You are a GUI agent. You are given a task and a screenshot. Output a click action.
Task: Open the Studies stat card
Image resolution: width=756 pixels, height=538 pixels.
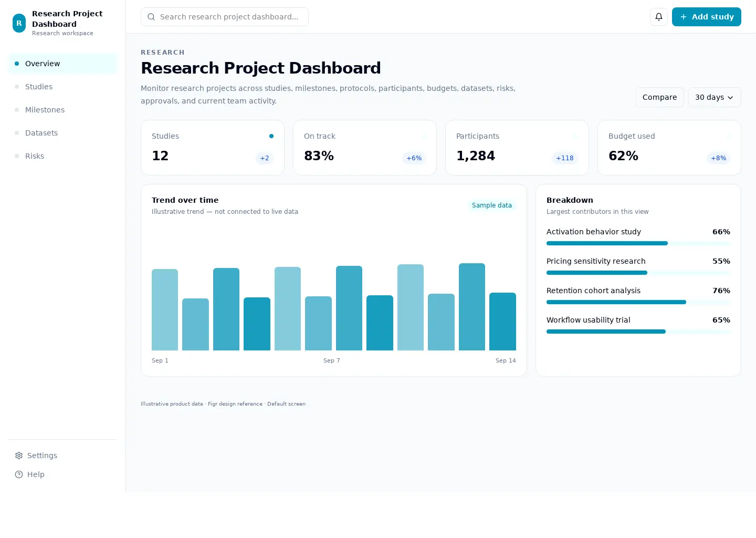[213, 148]
